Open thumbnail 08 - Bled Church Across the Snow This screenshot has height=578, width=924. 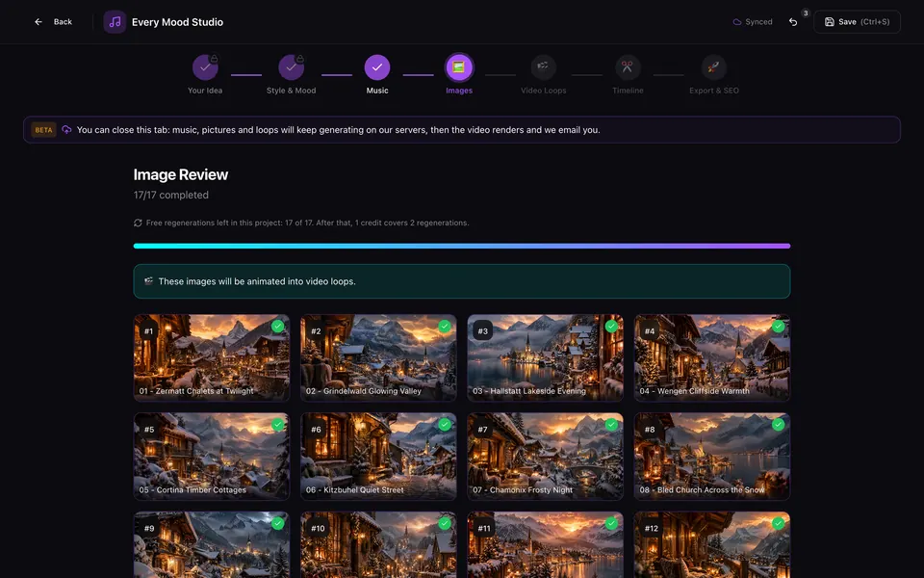(x=712, y=456)
